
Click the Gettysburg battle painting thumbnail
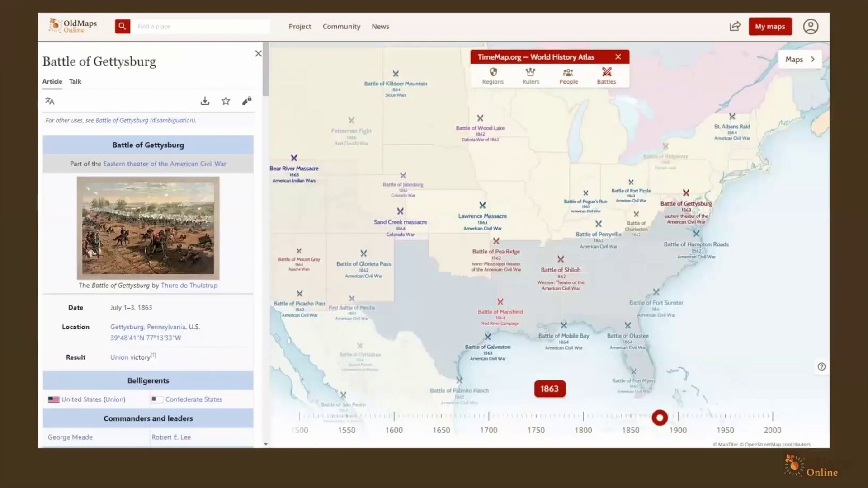(148, 228)
